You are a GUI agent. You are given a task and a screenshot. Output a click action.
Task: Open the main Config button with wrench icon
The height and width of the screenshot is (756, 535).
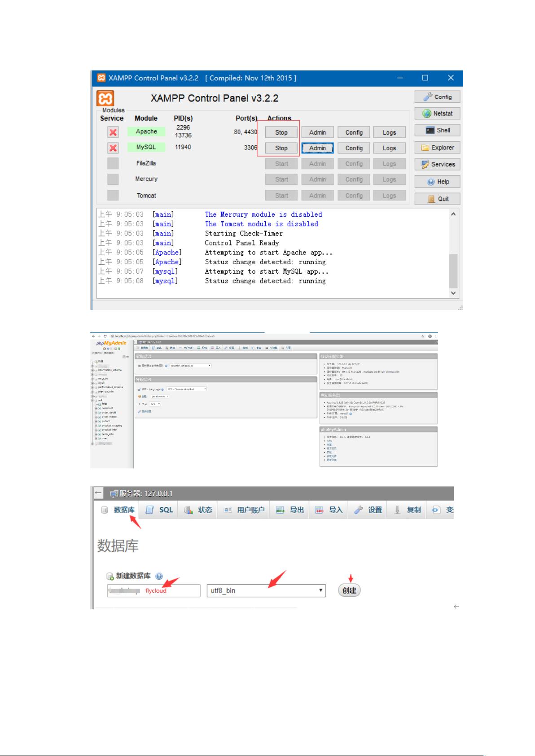pos(437,97)
